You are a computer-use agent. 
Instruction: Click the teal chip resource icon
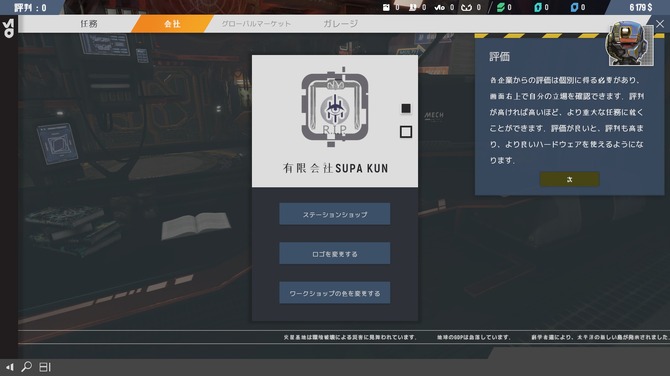pos(538,7)
